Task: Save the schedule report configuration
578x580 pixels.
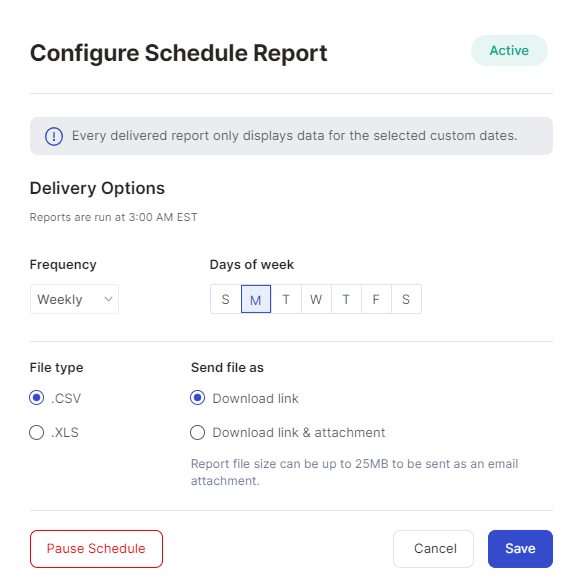Action: point(520,549)
